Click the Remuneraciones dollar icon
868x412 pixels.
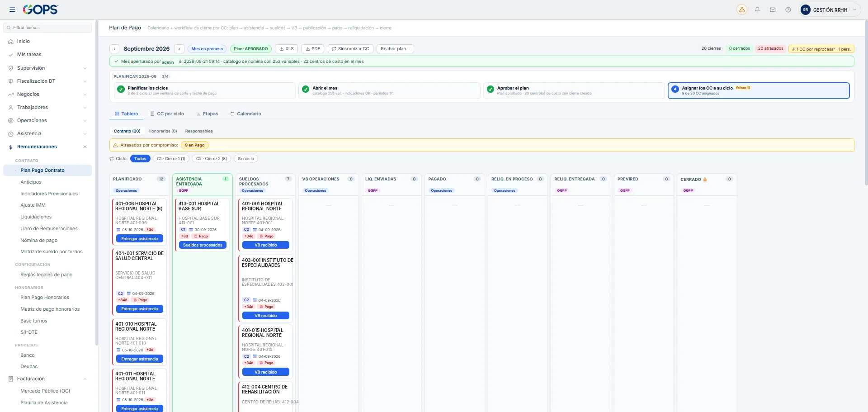[x=11, y=147]
